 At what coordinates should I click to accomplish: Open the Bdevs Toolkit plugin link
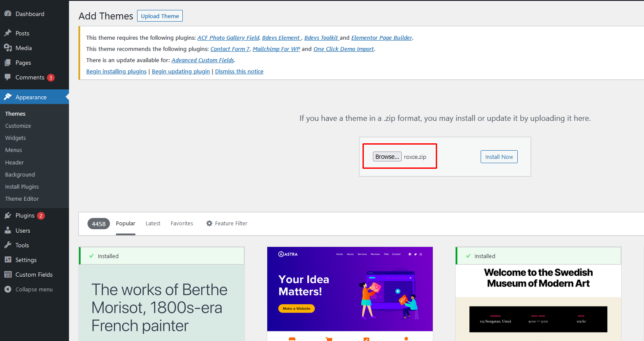[321, 38]
